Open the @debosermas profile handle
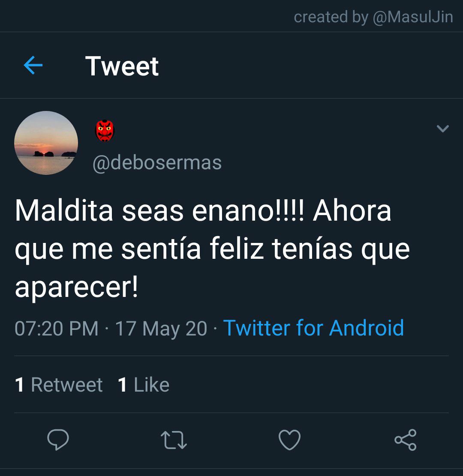This screenshot has height=476, width=463. pos(157,163)
